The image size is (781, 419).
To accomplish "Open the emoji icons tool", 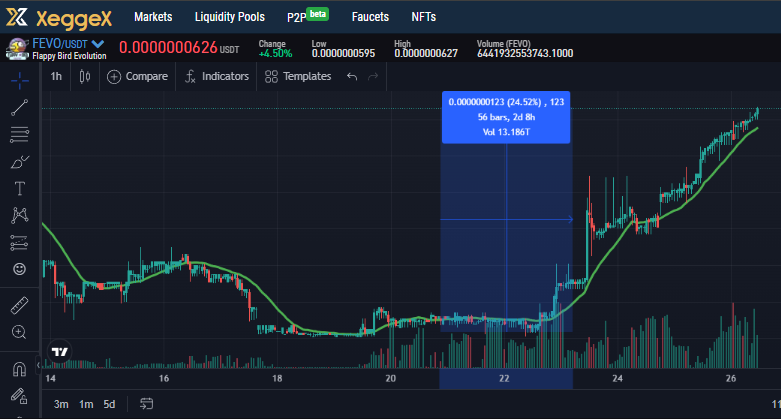I will coord(19,269).
